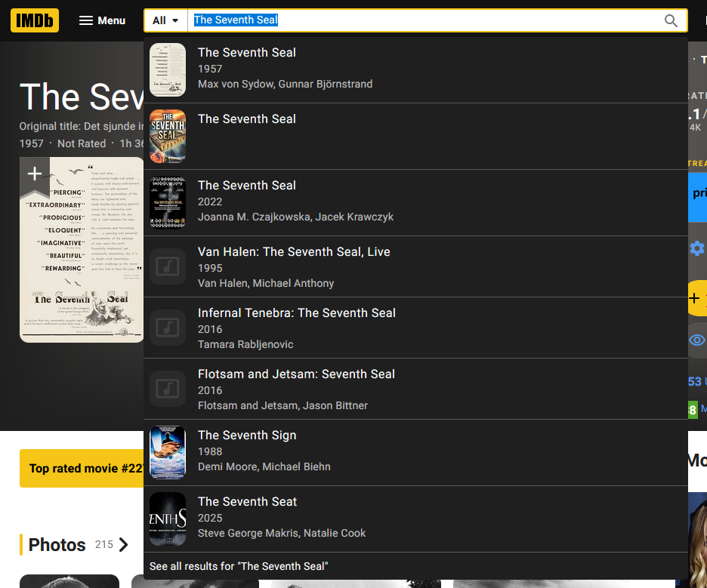Click the 2022 Seventh Seal poster thumbnail
The image size is (707, 588).
[168, 203]
